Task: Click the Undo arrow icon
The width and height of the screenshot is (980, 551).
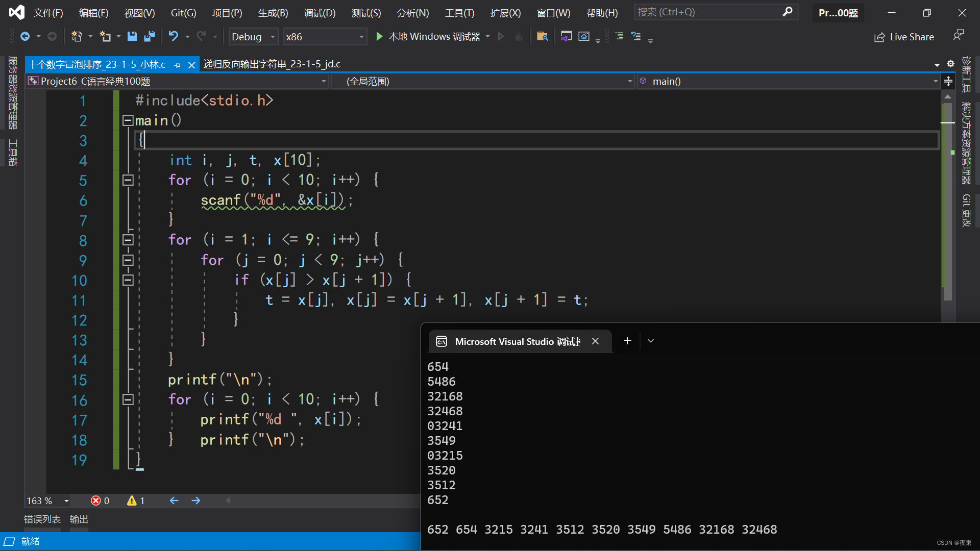Action: point(174,36)
